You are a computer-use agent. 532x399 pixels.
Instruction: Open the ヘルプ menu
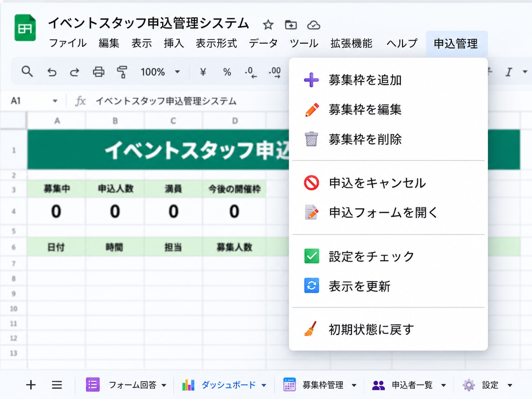coord(402,44)
